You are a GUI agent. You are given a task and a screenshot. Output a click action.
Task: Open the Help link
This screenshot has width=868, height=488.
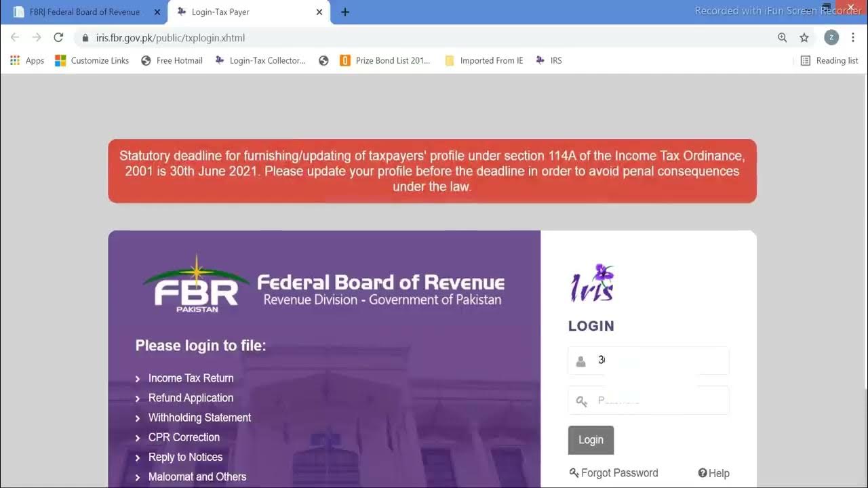(x=714, y=474)
